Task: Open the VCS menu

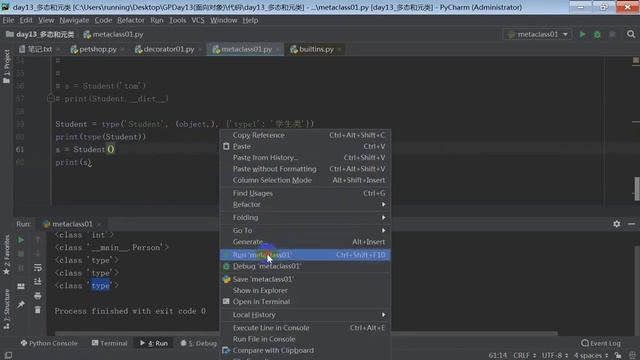Action: point(198,20)
